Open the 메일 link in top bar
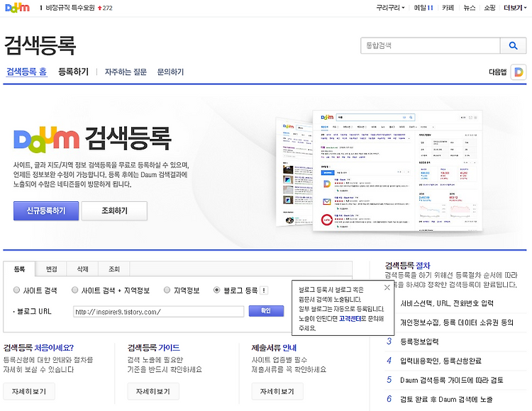532x411 pixels. pos(423,8)
